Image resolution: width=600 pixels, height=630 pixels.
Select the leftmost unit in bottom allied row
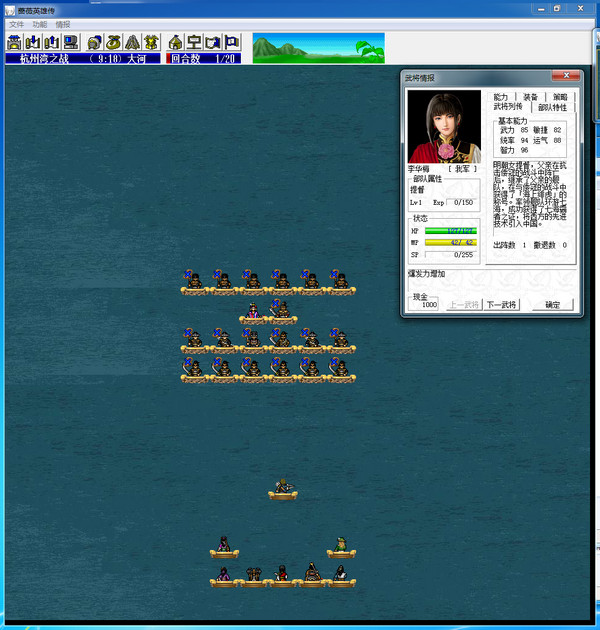(224, 576)
